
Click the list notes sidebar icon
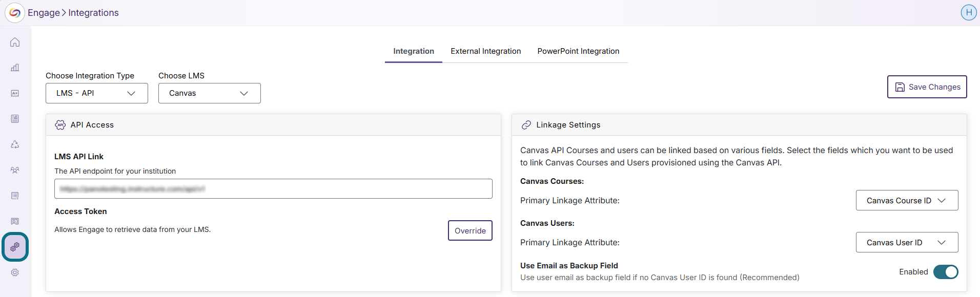(15, 196)
